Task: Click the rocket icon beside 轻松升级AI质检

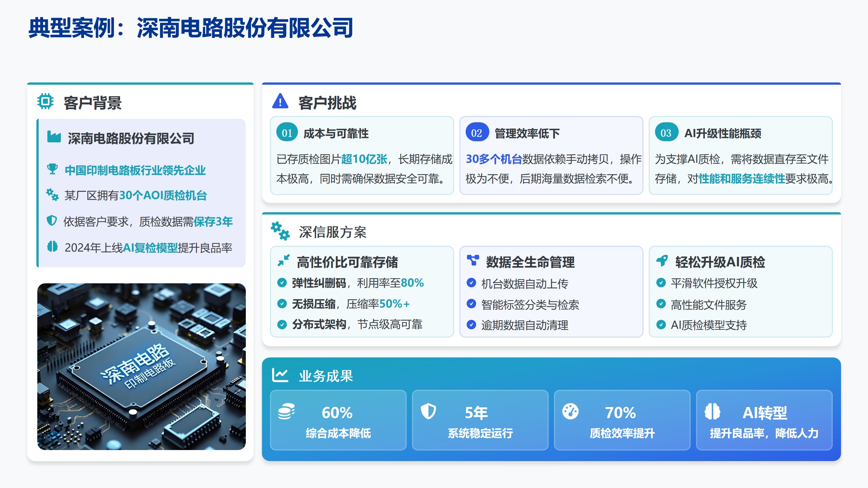Action: (x=662, y=261)
